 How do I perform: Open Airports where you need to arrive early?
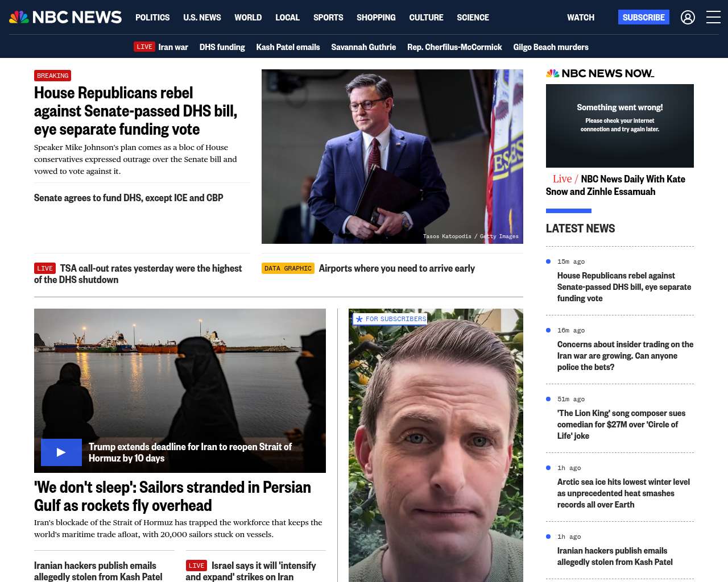(x=396, y=268)
